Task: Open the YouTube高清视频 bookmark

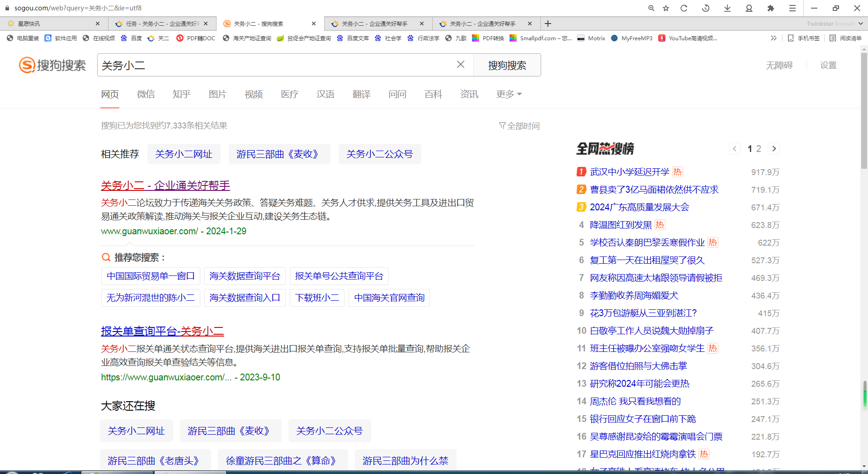Action: (688, 38)
